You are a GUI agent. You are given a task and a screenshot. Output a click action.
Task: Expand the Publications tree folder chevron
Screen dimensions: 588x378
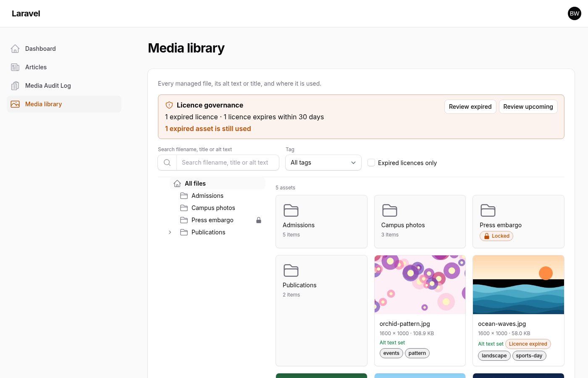[x=170, y=232]
